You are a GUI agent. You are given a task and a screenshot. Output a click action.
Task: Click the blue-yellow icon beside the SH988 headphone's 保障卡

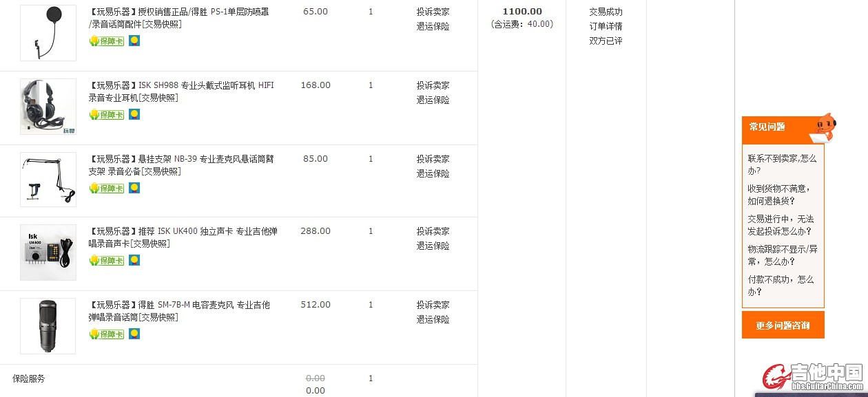134,114
